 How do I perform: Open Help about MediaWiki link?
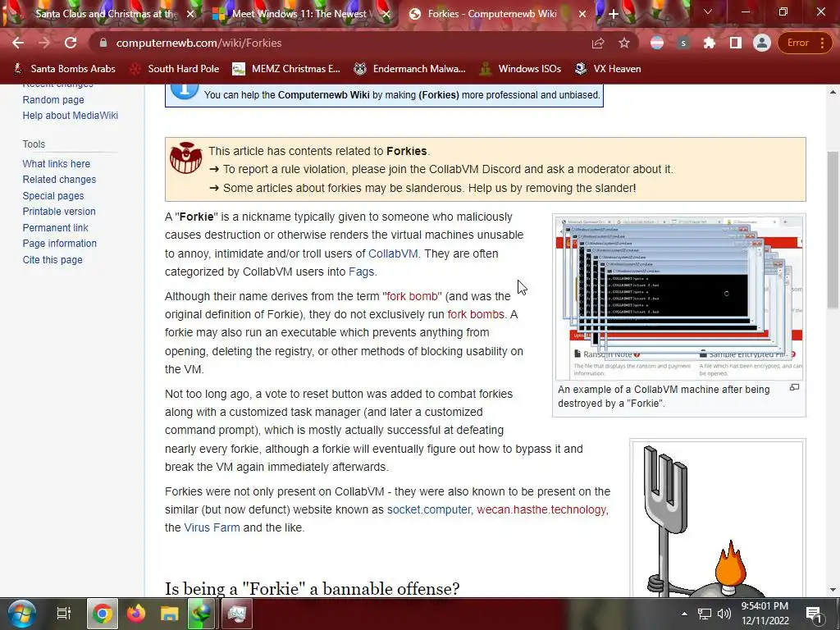tap(71, 115)
